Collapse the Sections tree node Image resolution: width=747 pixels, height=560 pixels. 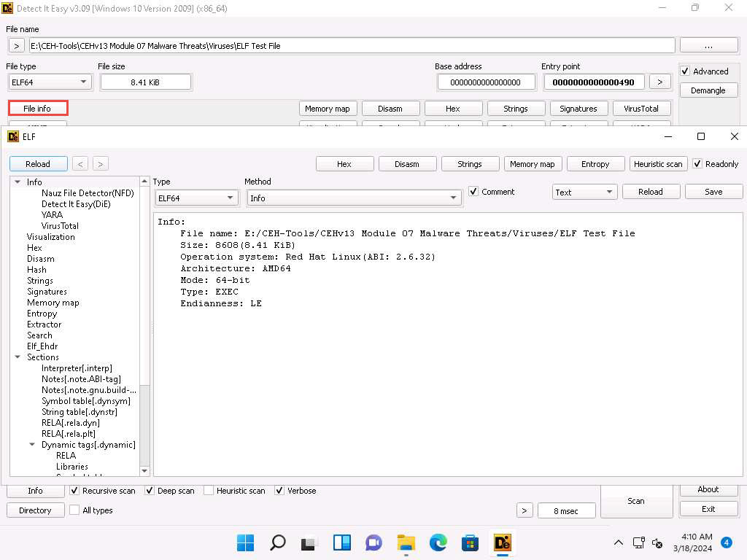(18, 357)
